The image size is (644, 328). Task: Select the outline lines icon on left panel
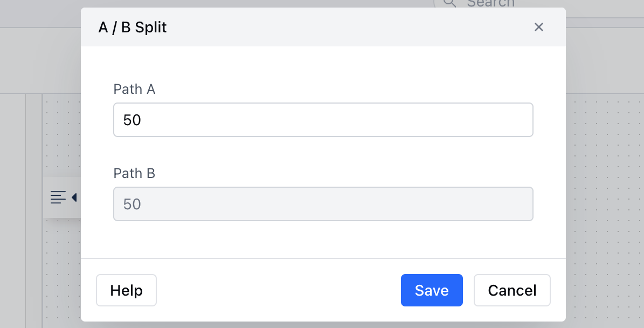click(x=58, y=197)
